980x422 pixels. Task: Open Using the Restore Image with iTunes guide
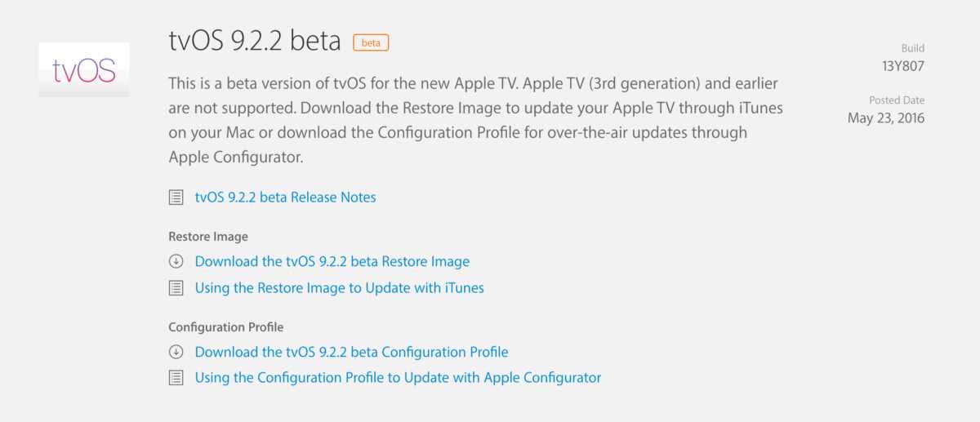point(339,287)
